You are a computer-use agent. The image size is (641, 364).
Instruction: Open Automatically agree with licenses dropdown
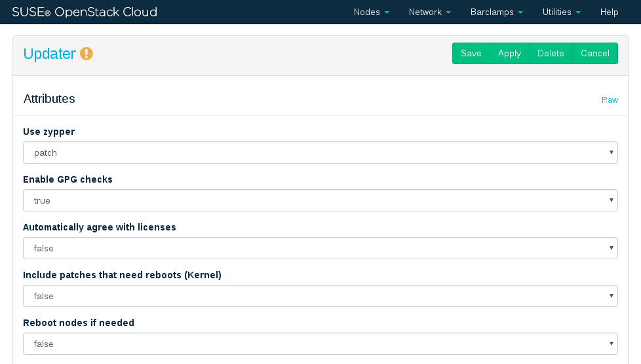(x=320, y=248)
